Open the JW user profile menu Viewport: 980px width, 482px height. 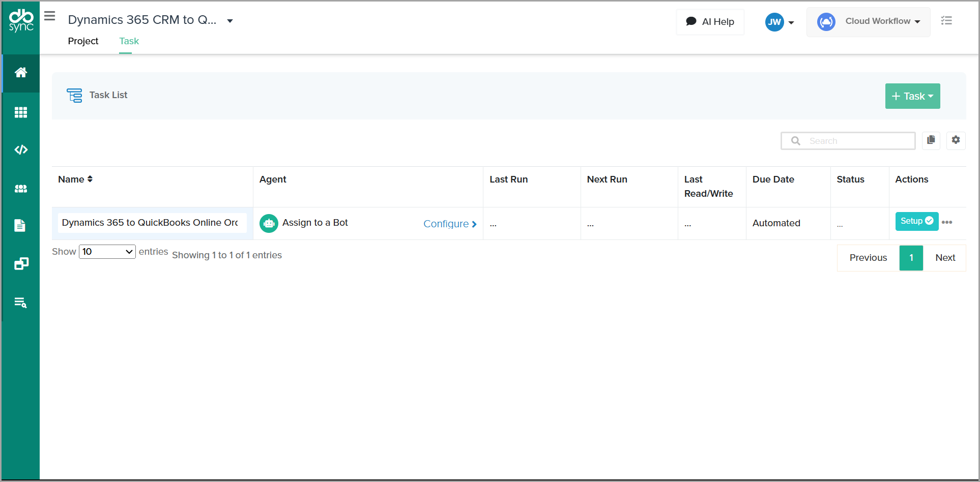pyautogui.click(x=780, y=22)
